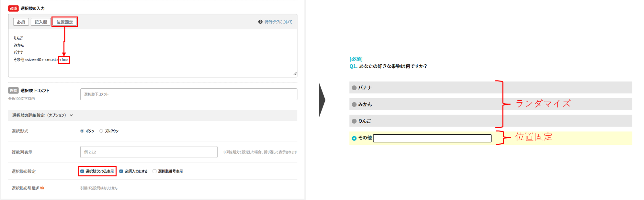Click the 必須 tag button

coord(21,22)
